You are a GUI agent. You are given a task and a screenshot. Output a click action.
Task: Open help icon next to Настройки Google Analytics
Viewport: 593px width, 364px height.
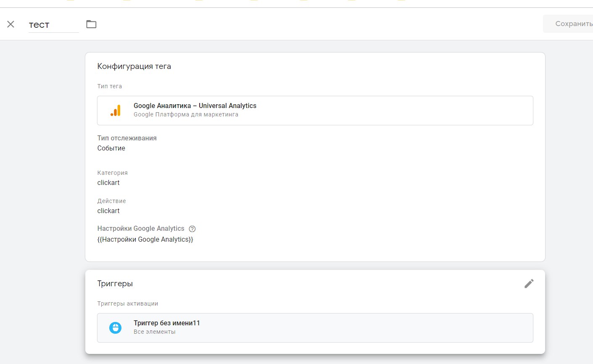(x=192, y=229)
